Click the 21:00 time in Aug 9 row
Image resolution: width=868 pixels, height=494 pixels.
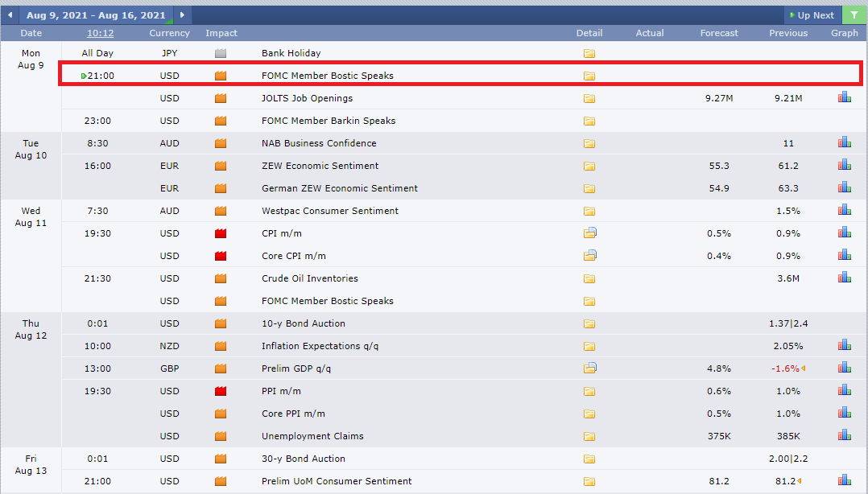point(100,76)
